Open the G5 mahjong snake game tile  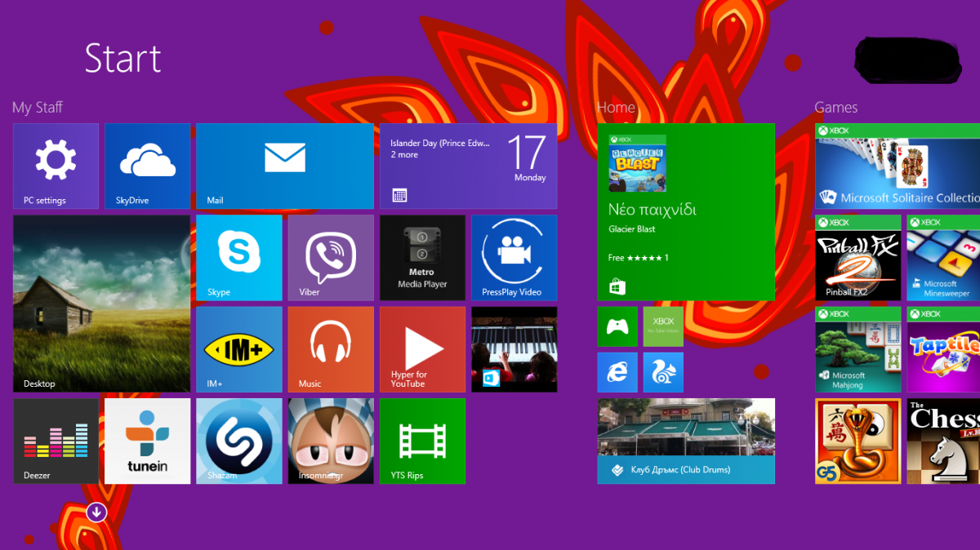[858, 441]
